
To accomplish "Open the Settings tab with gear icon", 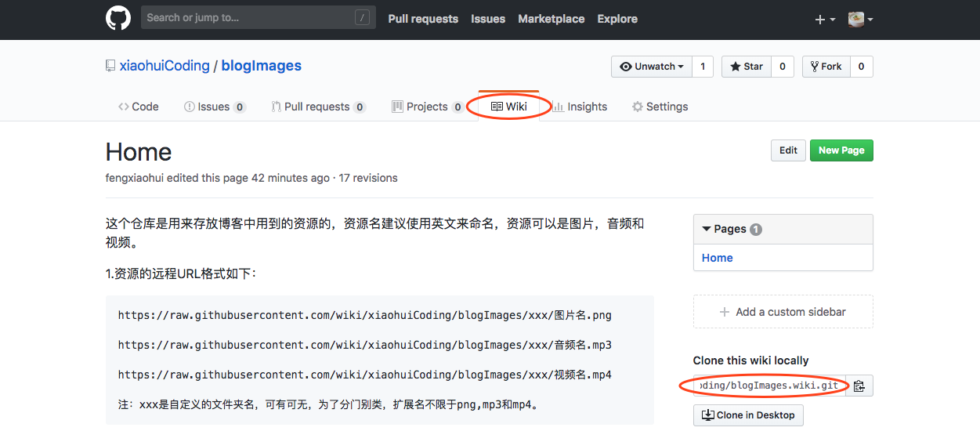I will pos(660,107).
